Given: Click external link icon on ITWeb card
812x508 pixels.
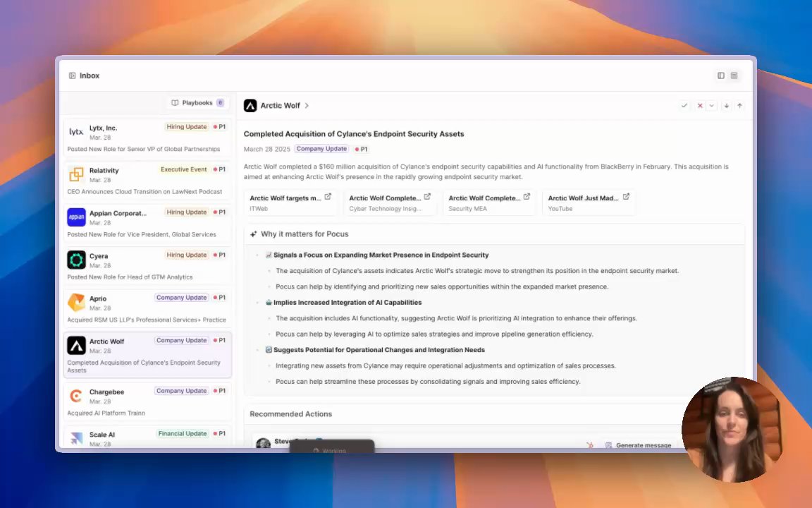Looking at the screenshot, I should click(x=328, y=196).
